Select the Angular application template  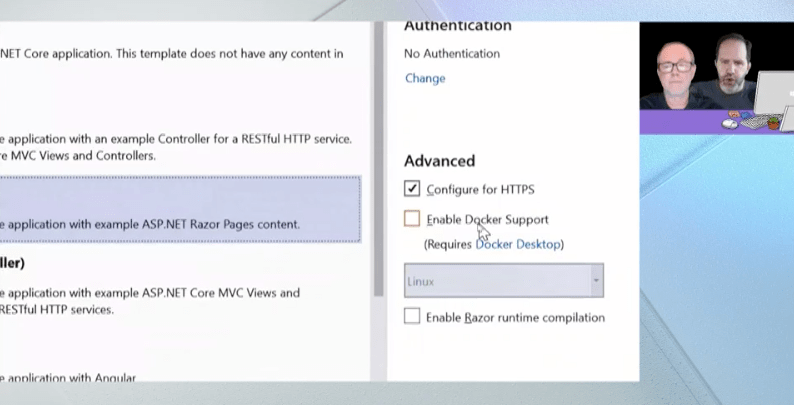[x=70, y=378]
